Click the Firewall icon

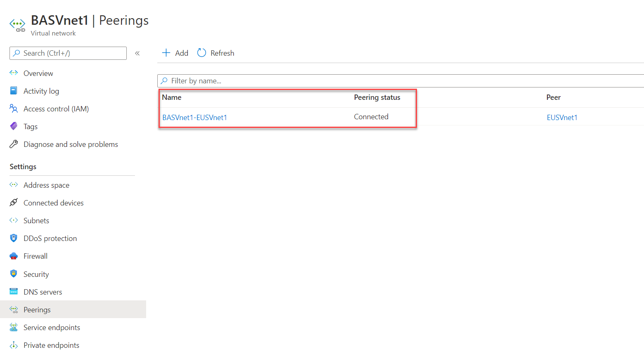[x=14, y=256]
